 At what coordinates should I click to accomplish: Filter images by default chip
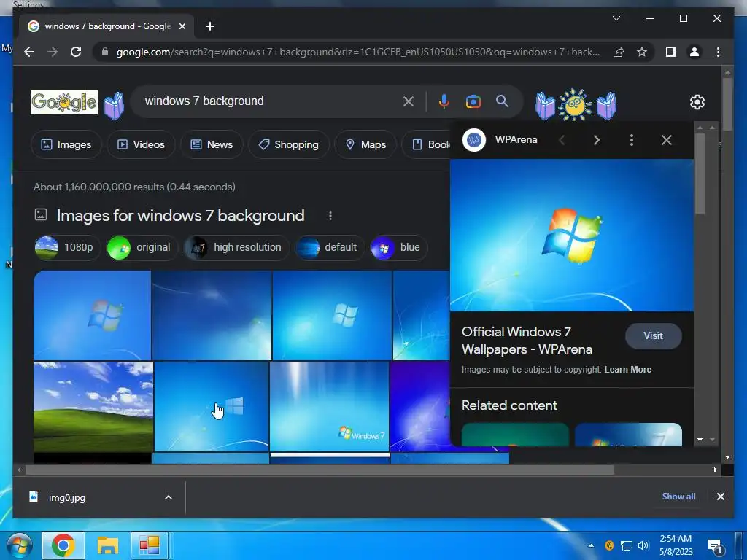330,248
